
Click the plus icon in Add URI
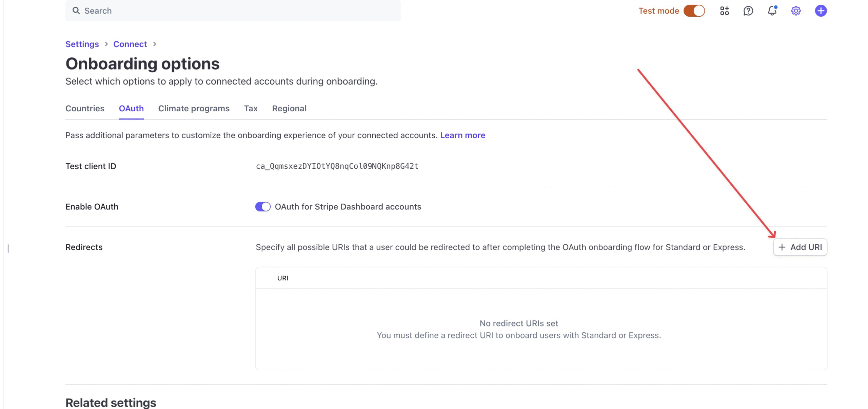782,247
